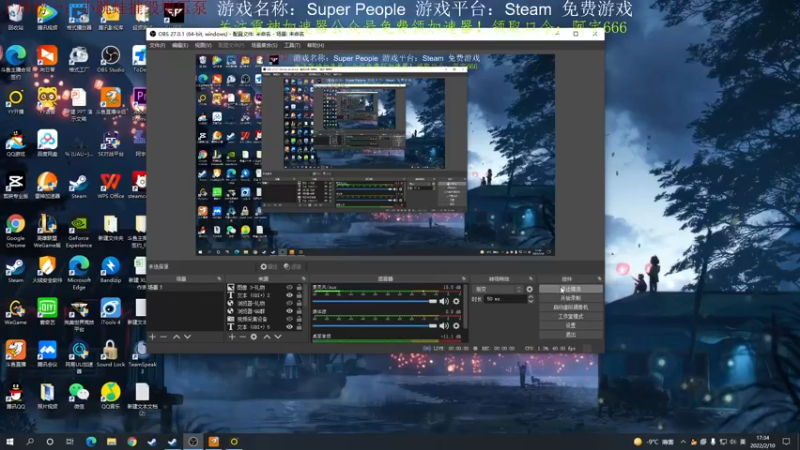Image resolution: width=800 pixels, height=450 pixels.
Task: Enable studio mode button
Action: pyautogui.click(x=570, y=316)
